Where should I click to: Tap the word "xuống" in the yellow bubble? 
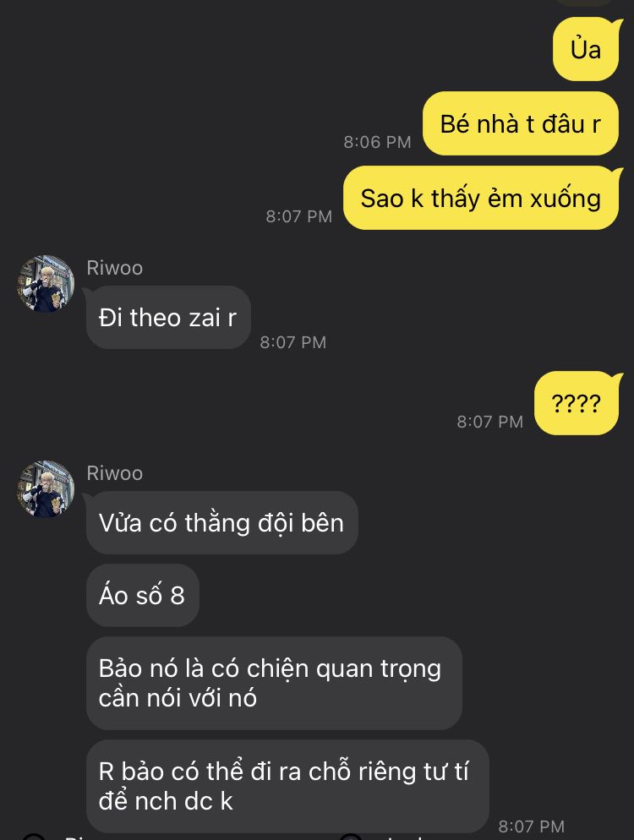566,199
